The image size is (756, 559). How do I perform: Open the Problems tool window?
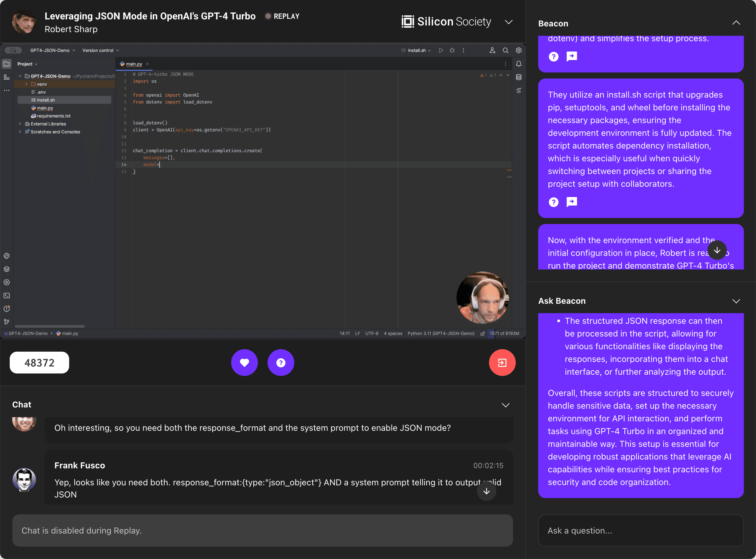pos(7,309)
